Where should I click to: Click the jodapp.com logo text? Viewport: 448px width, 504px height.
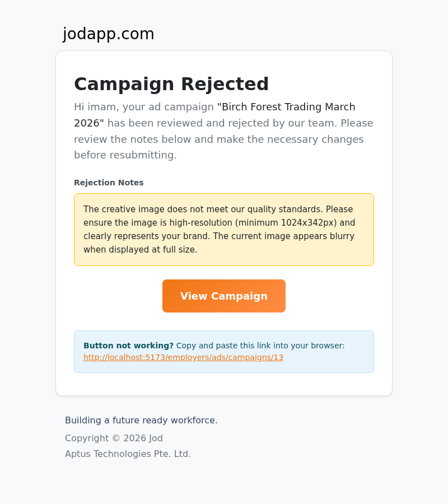pyautogui.click(x=109, y=34)
